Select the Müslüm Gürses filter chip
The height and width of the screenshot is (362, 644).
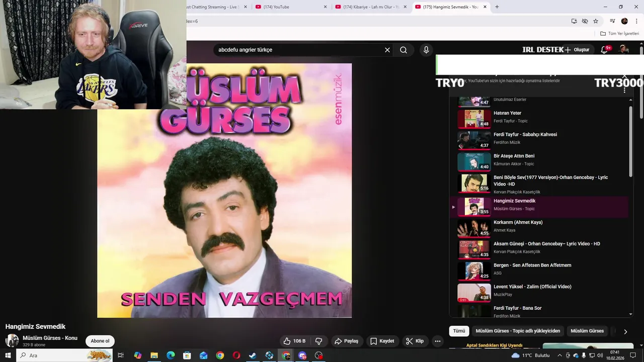[x=587, y=331]
